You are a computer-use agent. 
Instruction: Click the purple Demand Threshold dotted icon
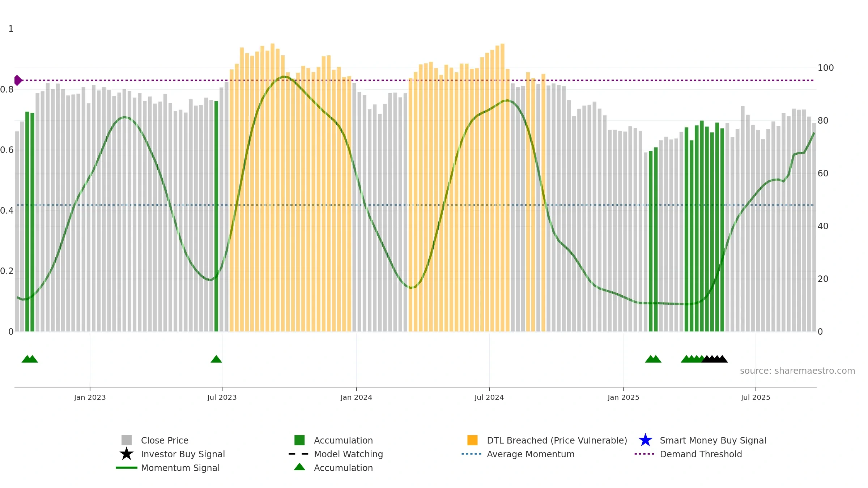[x=644, y=454]
